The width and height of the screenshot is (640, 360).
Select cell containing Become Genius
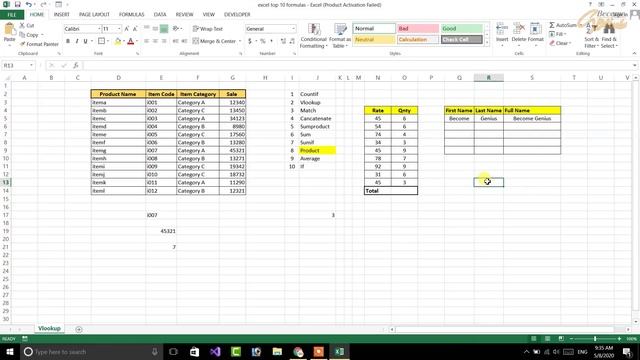[x=532, y=118]
